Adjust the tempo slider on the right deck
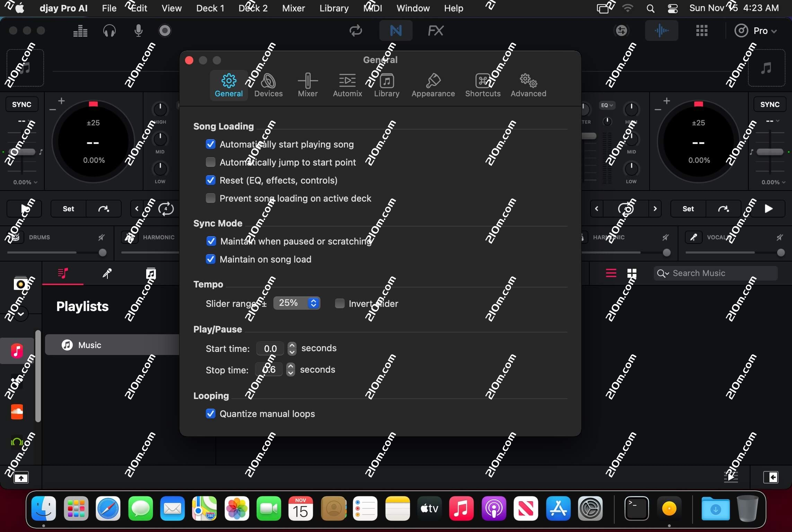Screen dimensions: 792x532 click(770, 152)
